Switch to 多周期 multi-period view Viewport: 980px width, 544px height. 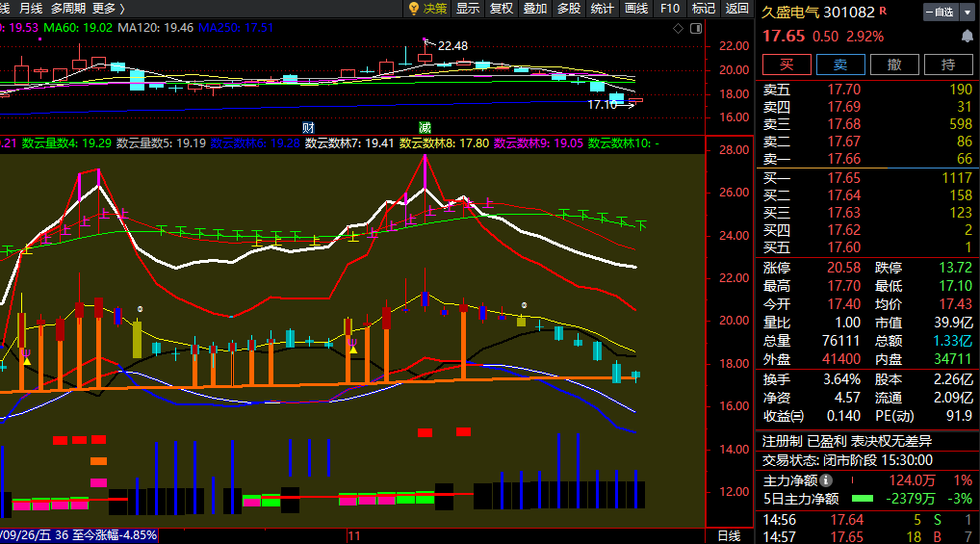pos(68,8)
